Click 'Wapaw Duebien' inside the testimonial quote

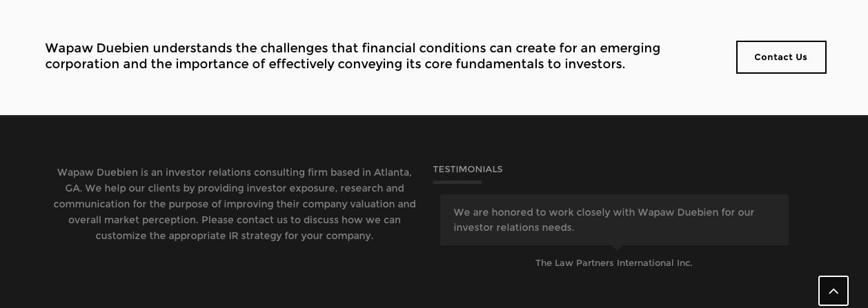click(678, 212)
